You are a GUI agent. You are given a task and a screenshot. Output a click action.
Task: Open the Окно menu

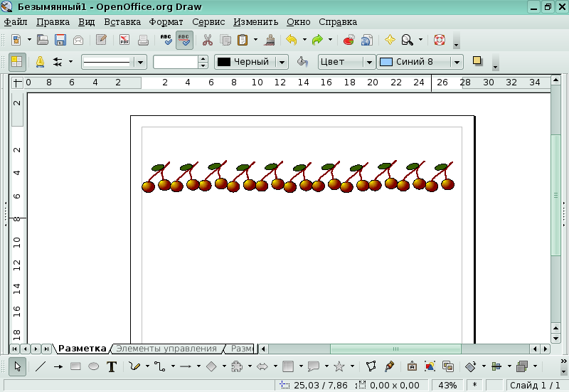[x=298, y=22]
